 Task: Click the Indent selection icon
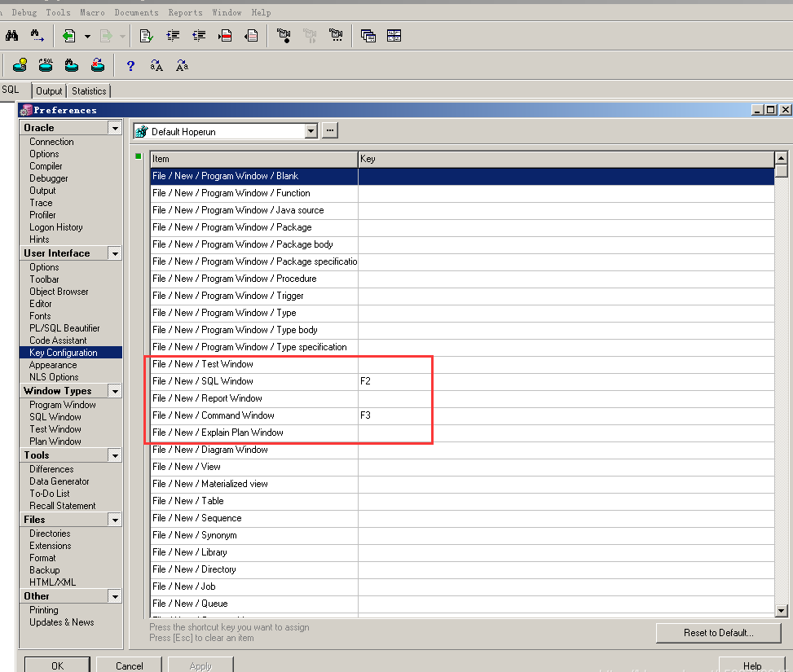[x=173, y=36]
